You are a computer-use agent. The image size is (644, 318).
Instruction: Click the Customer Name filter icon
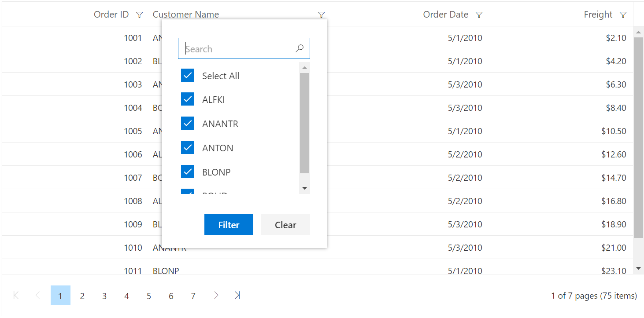[x=321, y=15]
